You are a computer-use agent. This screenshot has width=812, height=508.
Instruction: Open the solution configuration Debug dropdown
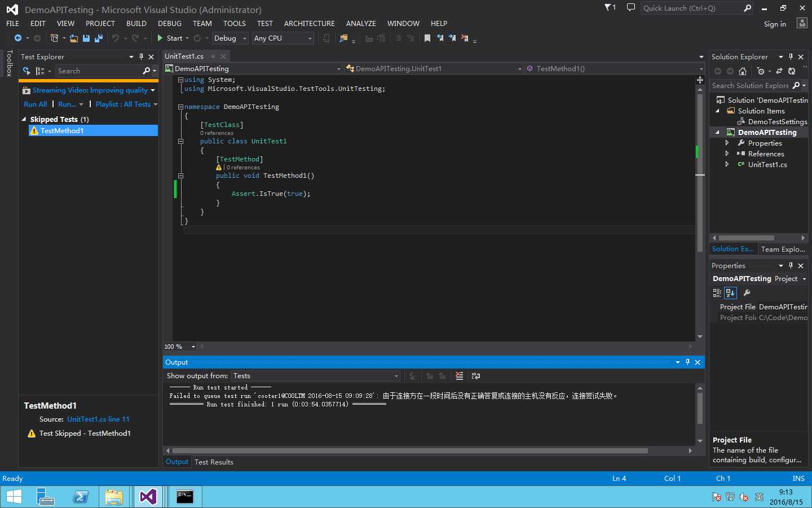[x=230, y=38]
